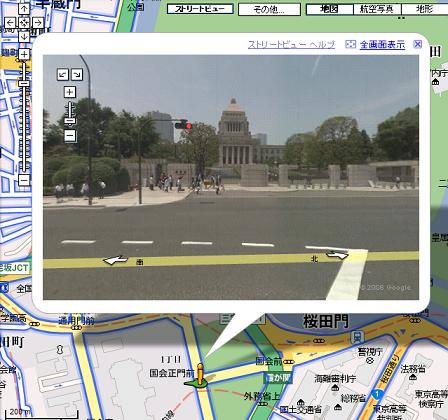Click 総務省 label on map

[353, 398]
